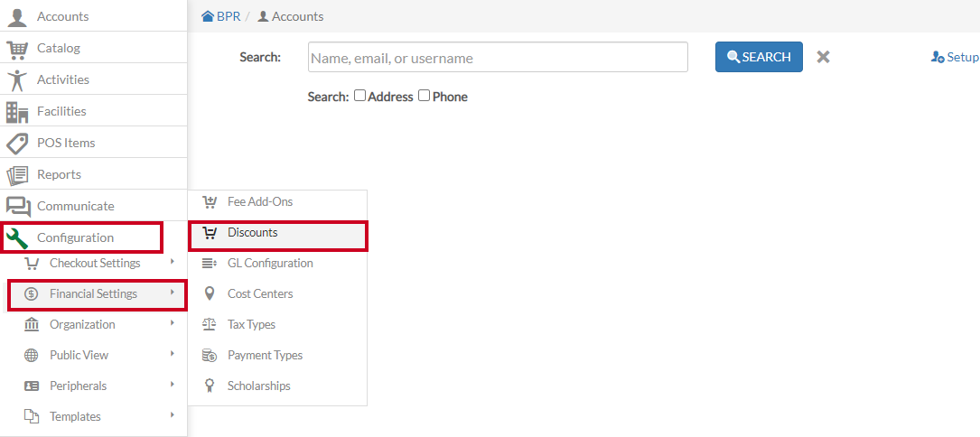Choose Scholarships from the submenu
This screenshot has height=437, width=980.
[277, 386]
